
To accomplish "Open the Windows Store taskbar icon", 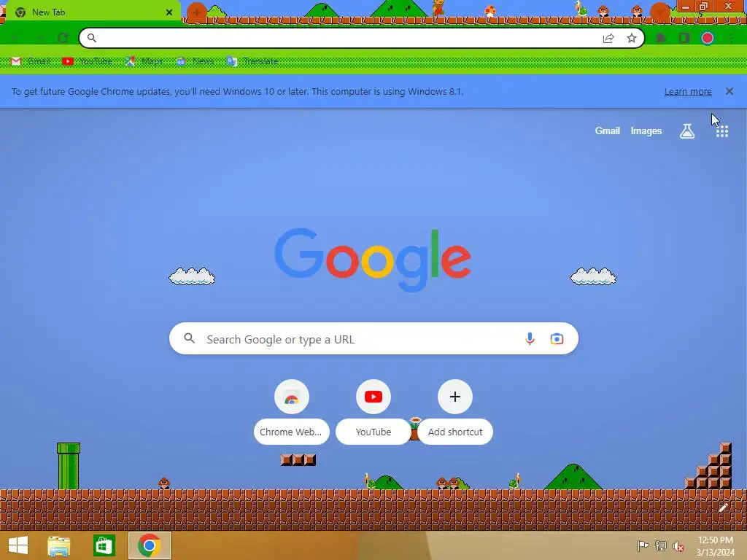I will tap(104, 545).
